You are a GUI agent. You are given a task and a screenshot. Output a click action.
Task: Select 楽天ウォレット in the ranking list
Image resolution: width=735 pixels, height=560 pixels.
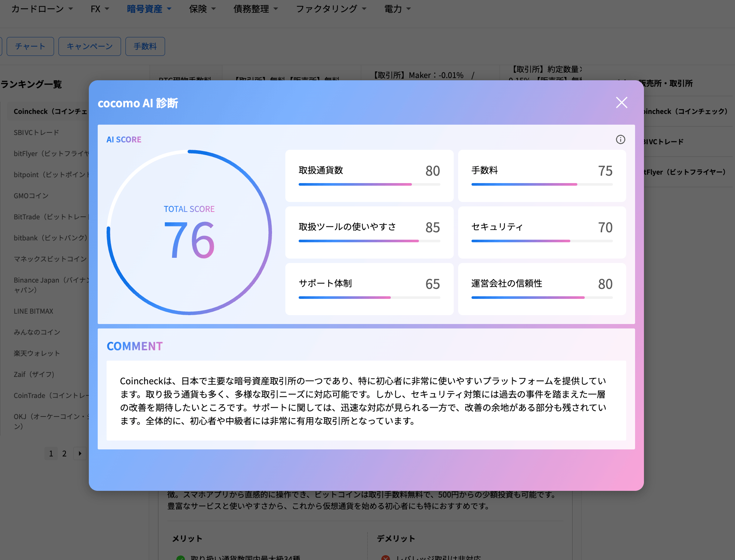point(36,353)
